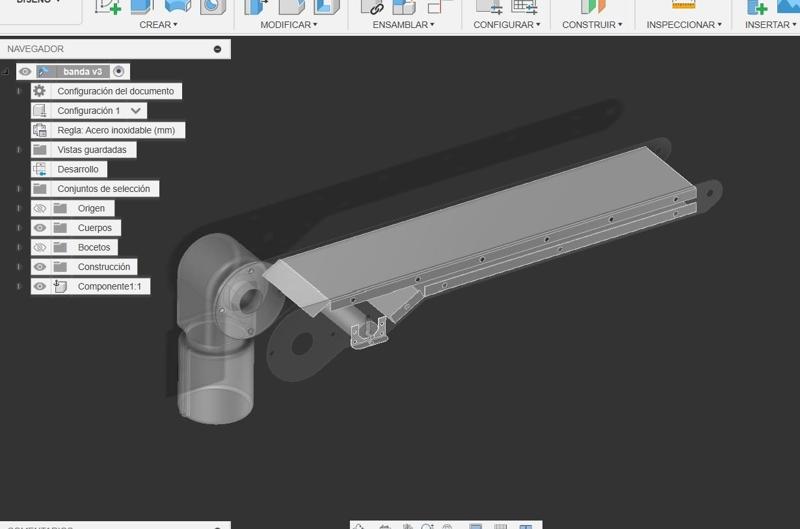Start a new sketch with Create Sketch tool
Image resolution: width=800 pixels, height=529 pixels.
tap(108, 7)
